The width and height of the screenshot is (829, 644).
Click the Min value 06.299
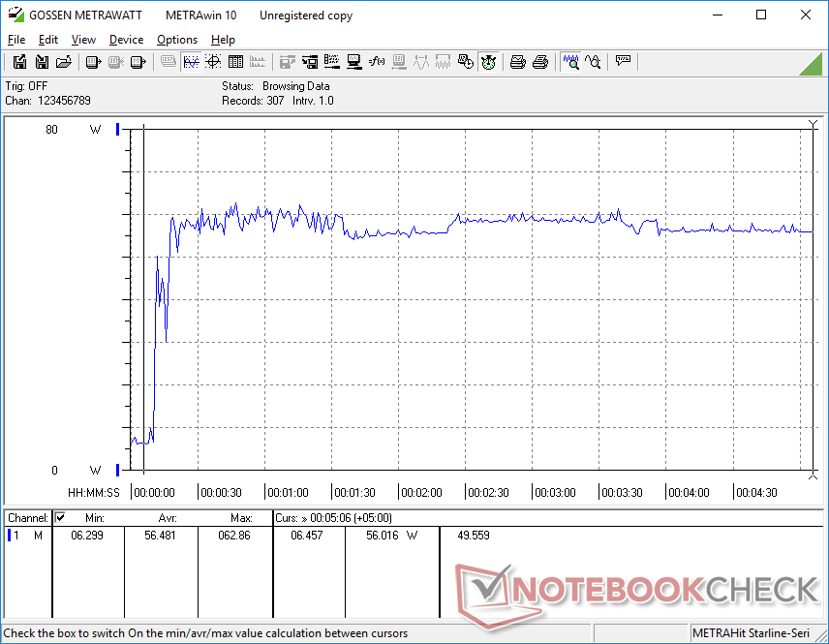point(87,536)
